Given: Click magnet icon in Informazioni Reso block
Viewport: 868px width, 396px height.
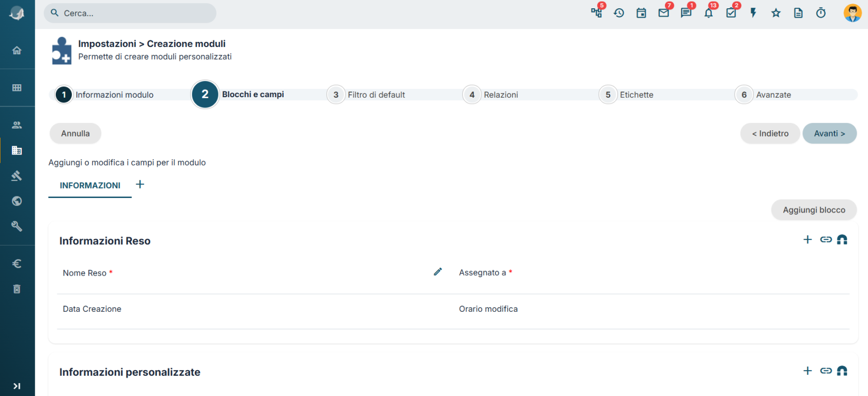Looking at the screenshot, I should pyautogui.click(x=842, y=239).
